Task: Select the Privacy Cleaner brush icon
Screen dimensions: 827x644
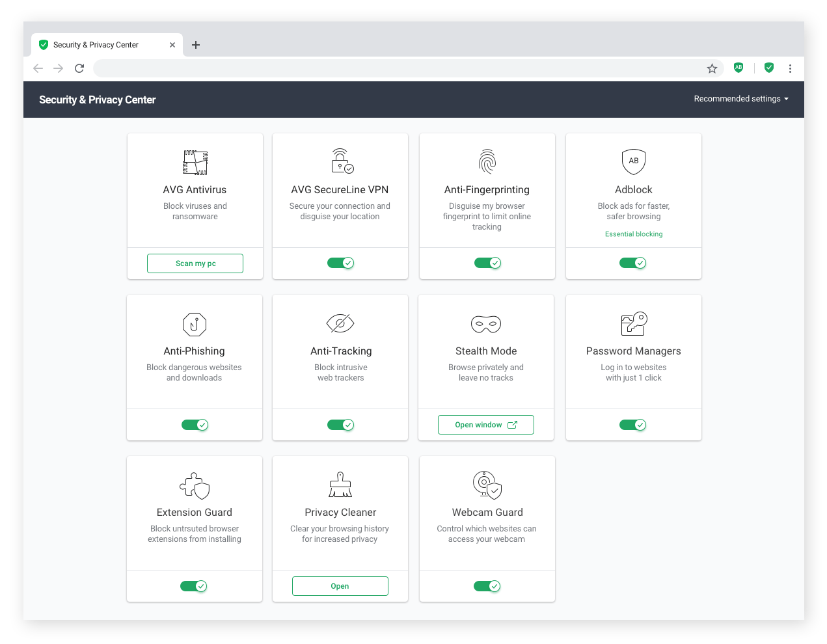Action: point(340,485)
